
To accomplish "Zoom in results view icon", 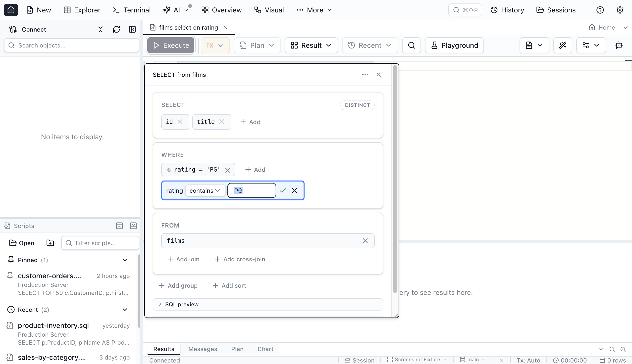I will pyautogui.click(x=623, y=349).
